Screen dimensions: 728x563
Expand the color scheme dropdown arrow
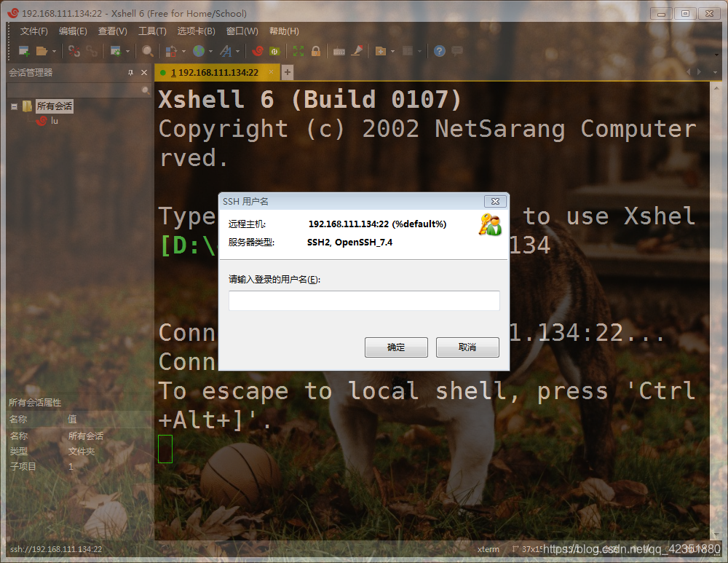point(184,52)
